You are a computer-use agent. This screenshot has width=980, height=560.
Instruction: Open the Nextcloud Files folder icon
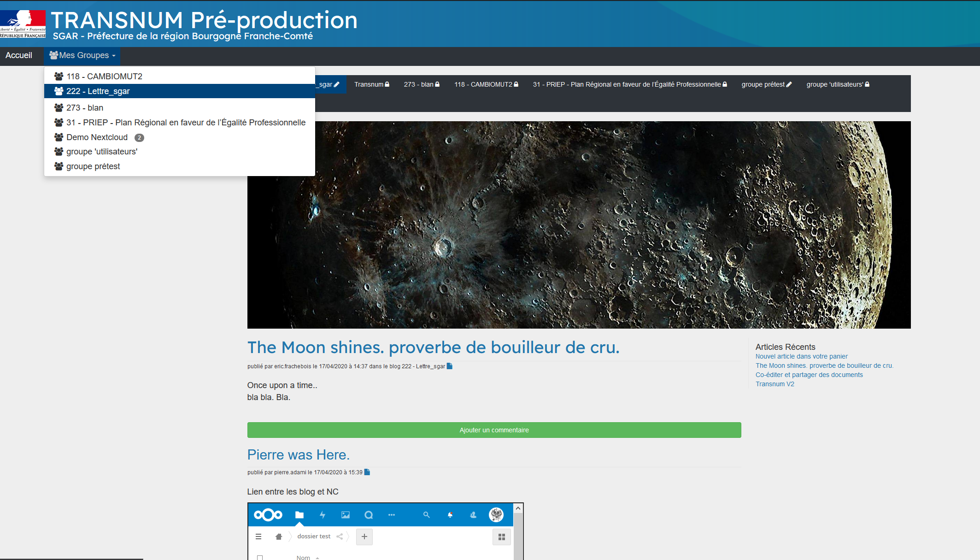coord(299,515)
